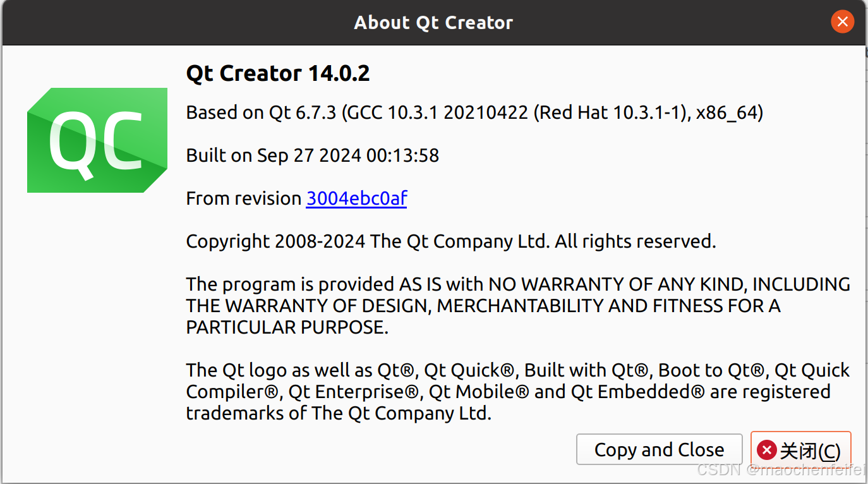868x484 pixels.
Task: Click the orange close icon in title bar
Action: coord(842,21)
